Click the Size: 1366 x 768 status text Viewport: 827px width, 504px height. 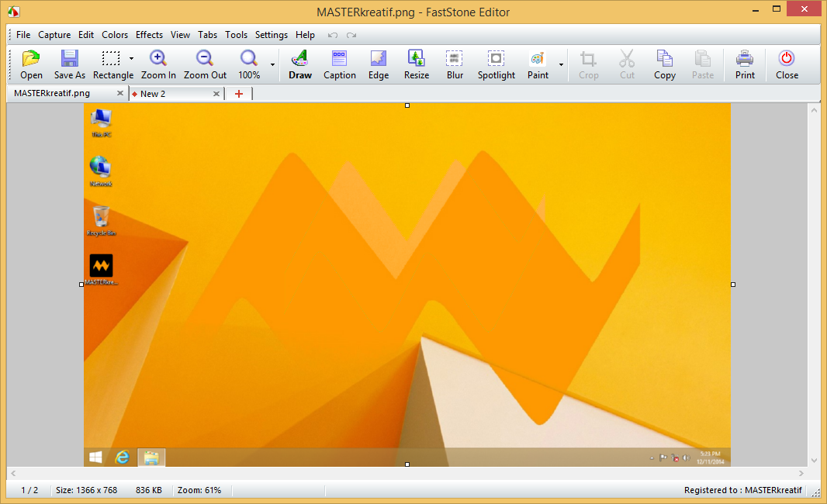(86, 490)
